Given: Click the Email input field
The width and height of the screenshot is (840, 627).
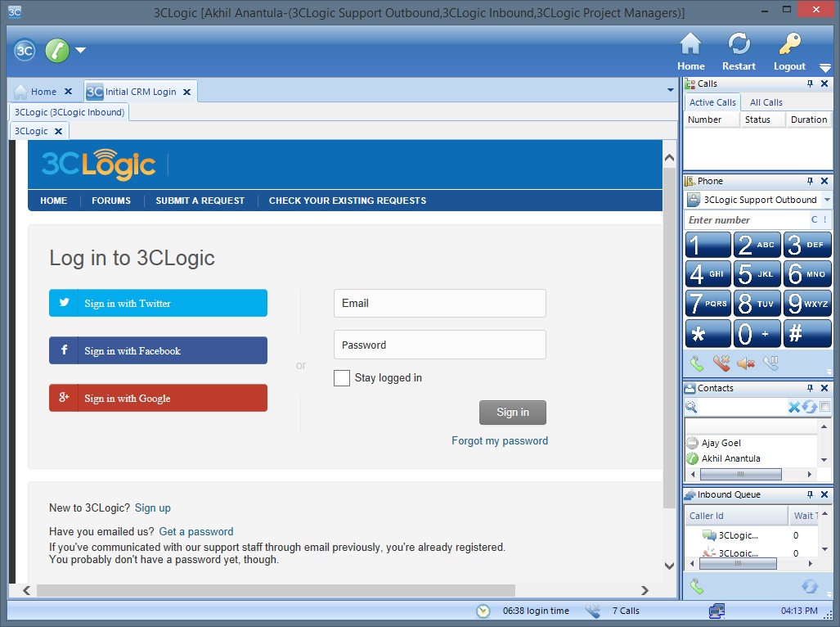Looking at the screenshot, I should click(x=439, y=303).
